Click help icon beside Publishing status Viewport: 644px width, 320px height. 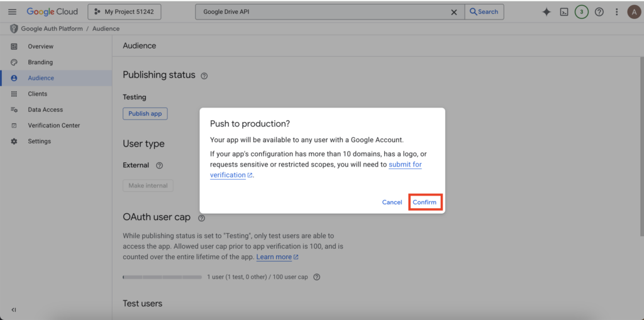coord(204,76)
